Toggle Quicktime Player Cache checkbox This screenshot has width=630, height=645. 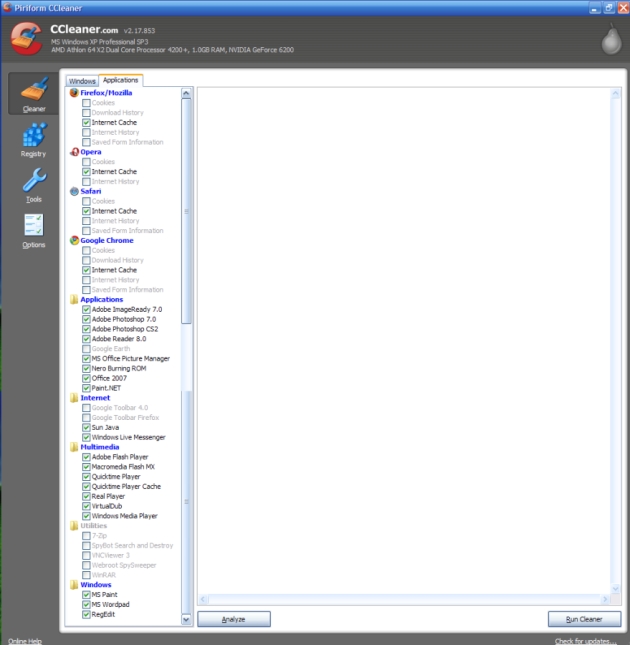click(86, 487)
